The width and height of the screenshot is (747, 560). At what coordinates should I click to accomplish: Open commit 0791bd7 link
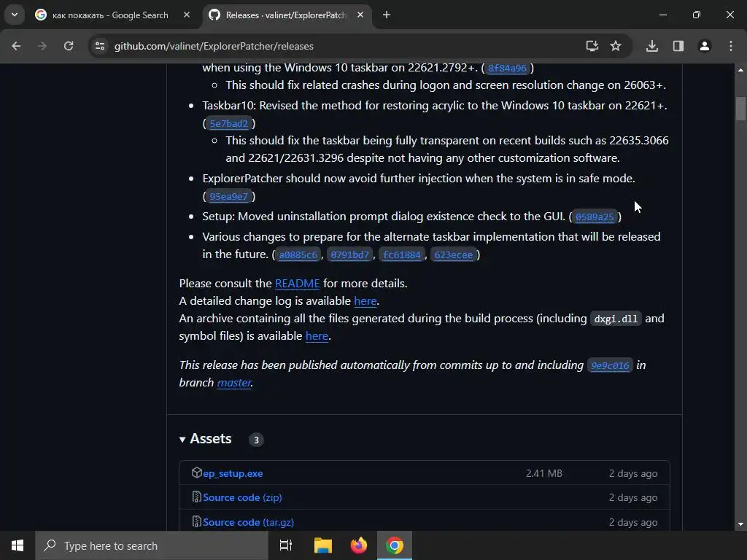point(349,255)
